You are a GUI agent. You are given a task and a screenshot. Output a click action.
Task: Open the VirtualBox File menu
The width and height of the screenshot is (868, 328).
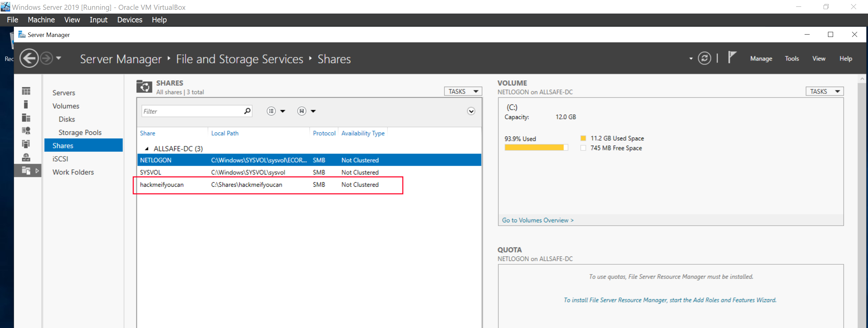pos(13,20)
